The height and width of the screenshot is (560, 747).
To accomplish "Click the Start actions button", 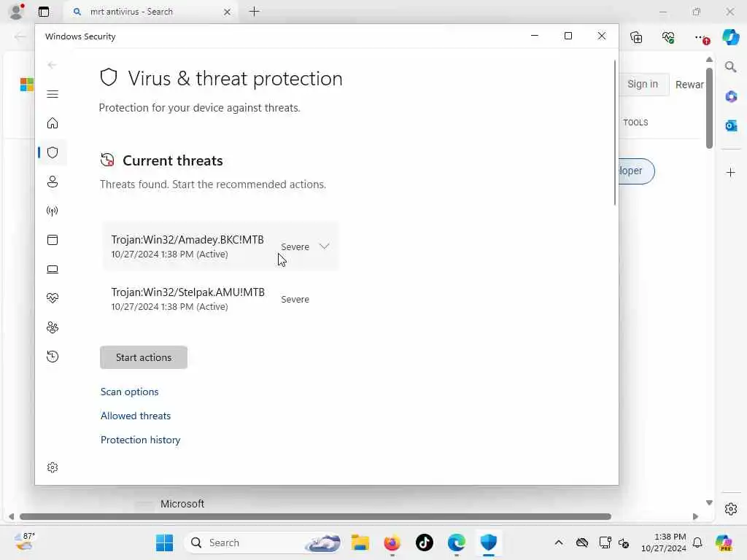I will 144,357.
